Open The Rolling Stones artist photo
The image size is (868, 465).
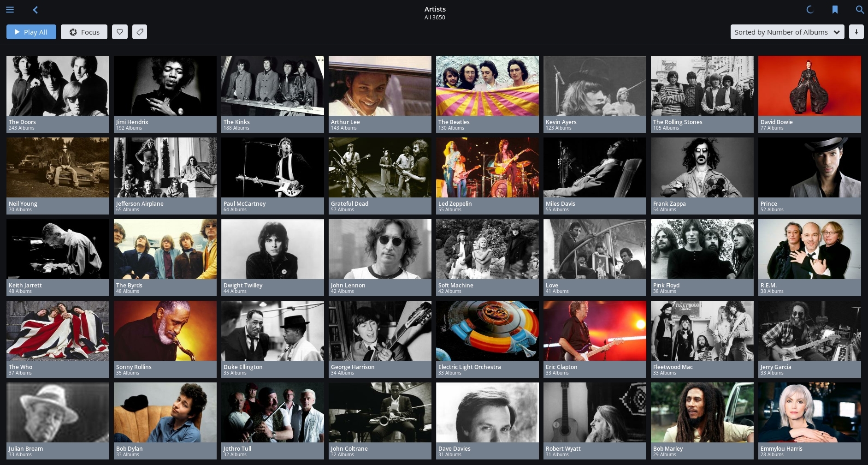702,86
